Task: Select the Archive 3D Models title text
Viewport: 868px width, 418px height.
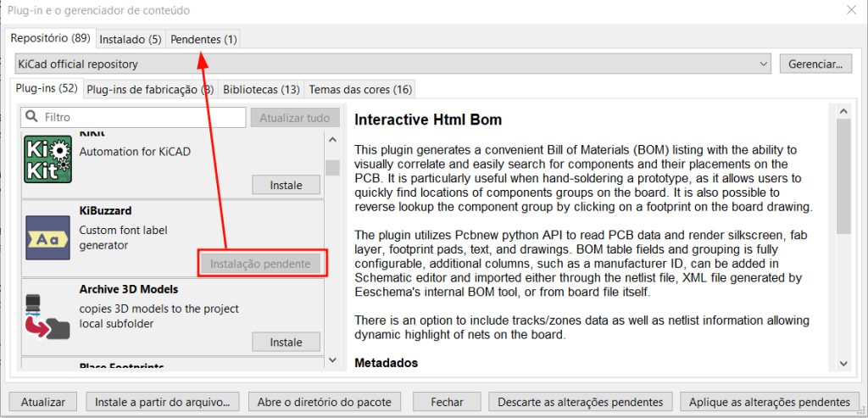Action: click(x=129, y=290)
